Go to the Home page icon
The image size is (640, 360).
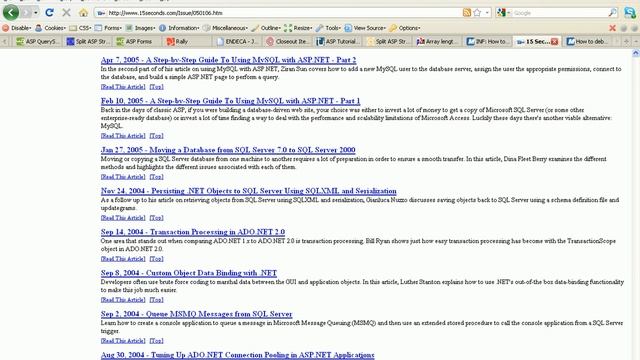pyautogui.click(x=83, y=13)
